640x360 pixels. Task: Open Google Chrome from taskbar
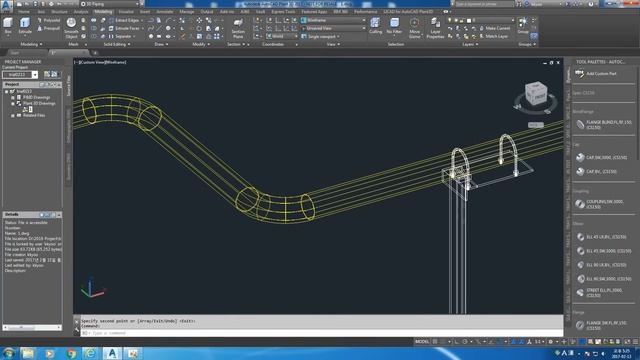point(71,353)
